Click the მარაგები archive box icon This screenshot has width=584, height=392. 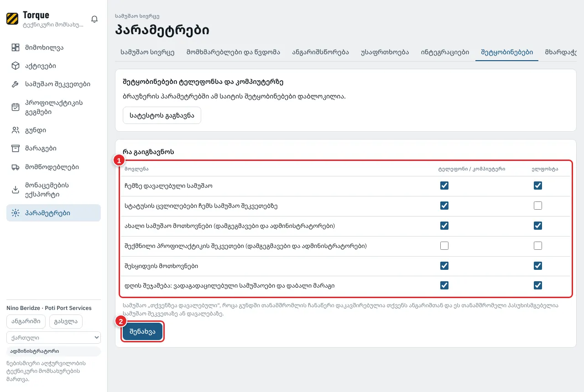click(16, 149)
